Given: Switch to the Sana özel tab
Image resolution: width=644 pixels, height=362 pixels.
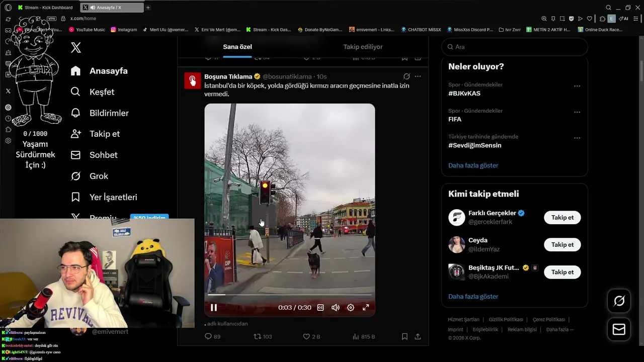Looking at the screenshot, I should click(237, 47).
